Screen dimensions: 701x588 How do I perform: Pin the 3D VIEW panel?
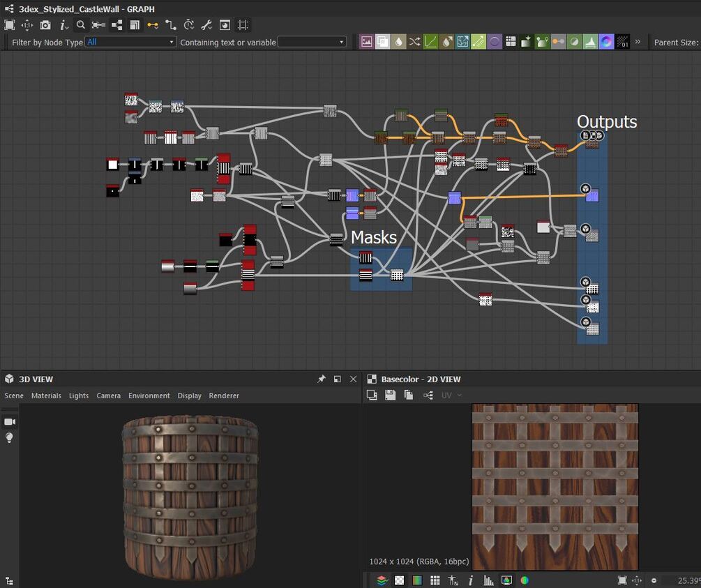(x=322, y=379)
